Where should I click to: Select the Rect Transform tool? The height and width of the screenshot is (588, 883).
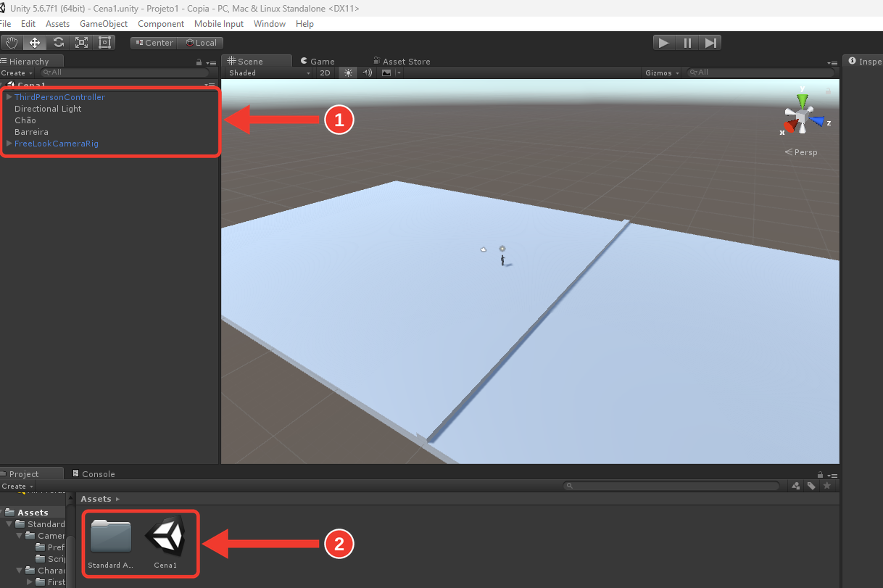[x=104, y=43]
